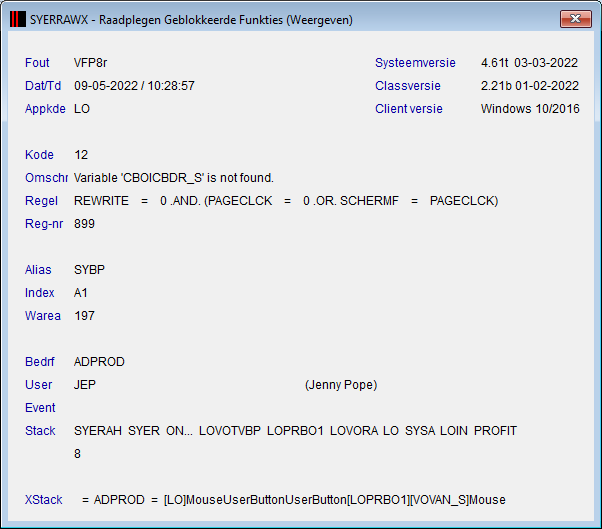The height and width of the screenshot is (529, 602).
Task: Select message "Variable 'CBOICBDR_S' is not found."
Action: tap(174, 178)
